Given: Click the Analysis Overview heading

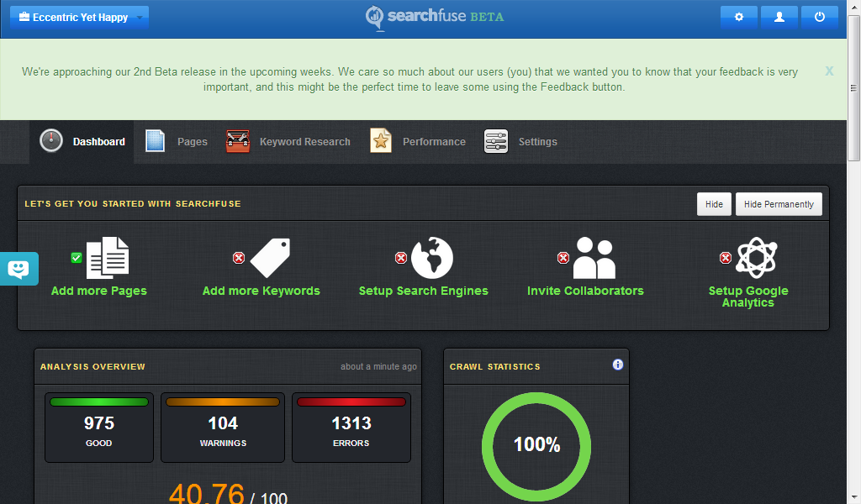Looking at the screenshot, I should [x=92, y=366].
